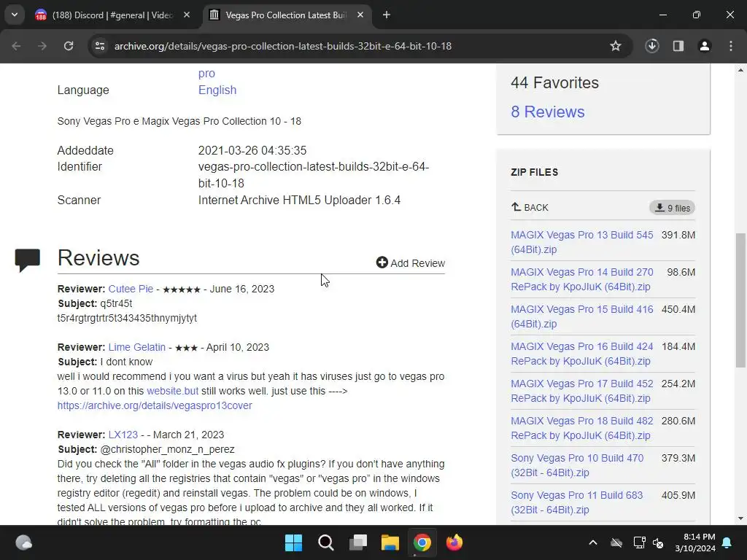Download MAGIX Vegas Pro 18 Build 482 zip

[581, 428]
